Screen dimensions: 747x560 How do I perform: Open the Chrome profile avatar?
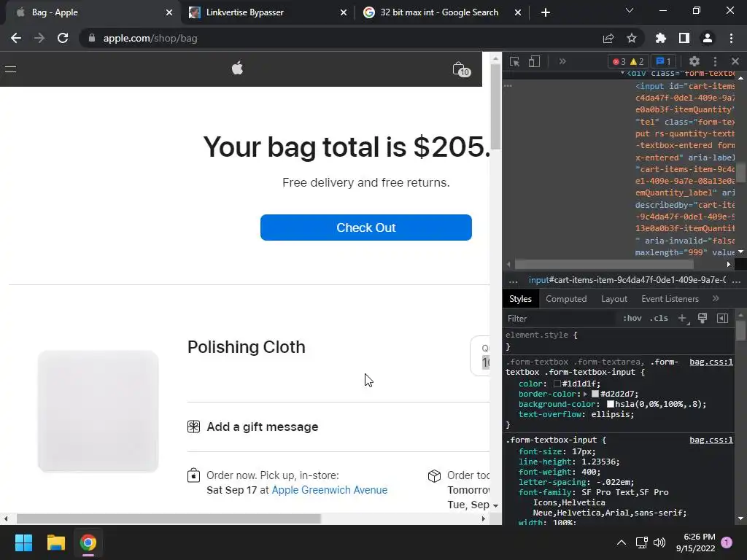pos(708,38)
